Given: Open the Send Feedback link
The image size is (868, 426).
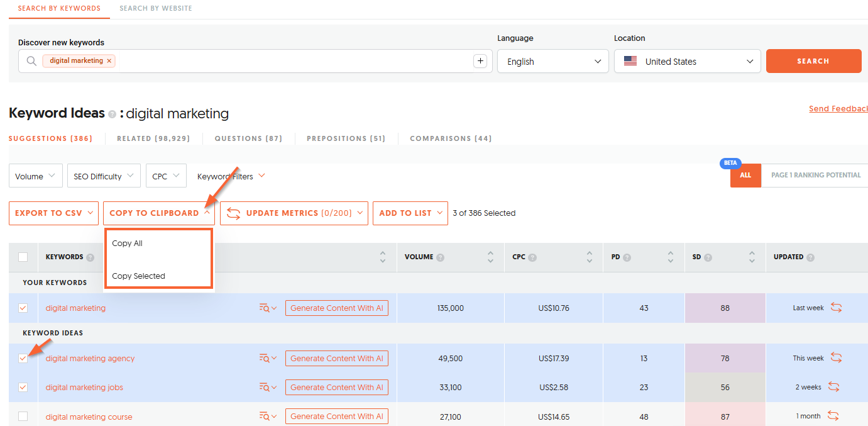Looking at the screenshot, I should click(x=838, y=109).
